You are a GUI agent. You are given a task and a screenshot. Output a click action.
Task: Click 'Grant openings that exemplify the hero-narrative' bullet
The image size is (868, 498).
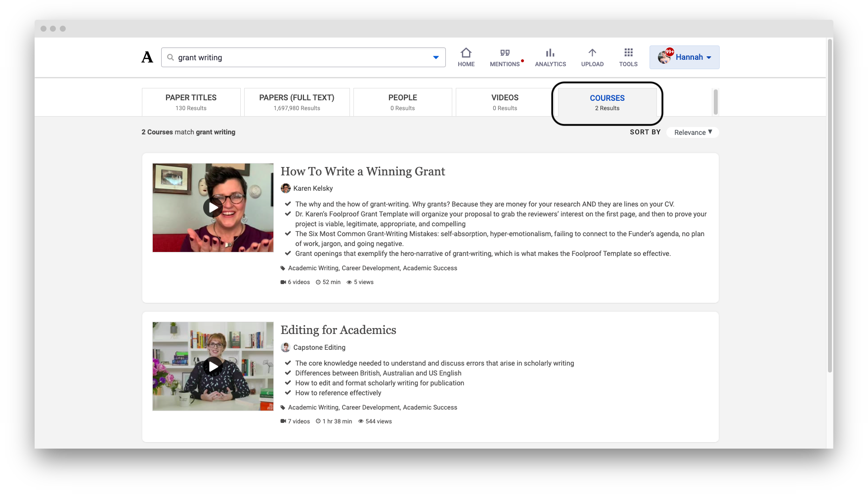pos(483,253)
